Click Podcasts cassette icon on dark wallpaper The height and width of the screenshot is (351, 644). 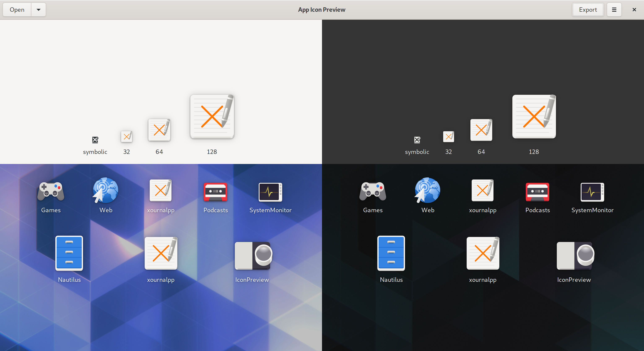click(538, 192)
